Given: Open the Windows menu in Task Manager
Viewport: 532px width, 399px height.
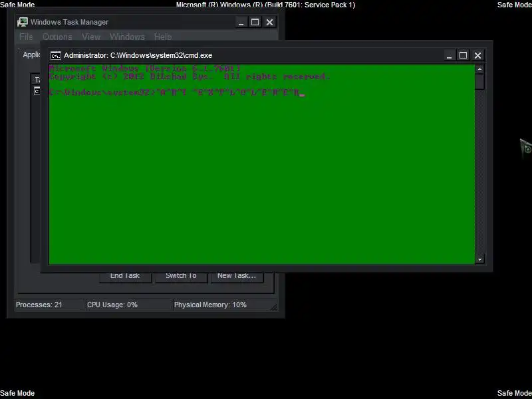Looking at the screenshot, I should pyautogui.click(x=127, y=37).
